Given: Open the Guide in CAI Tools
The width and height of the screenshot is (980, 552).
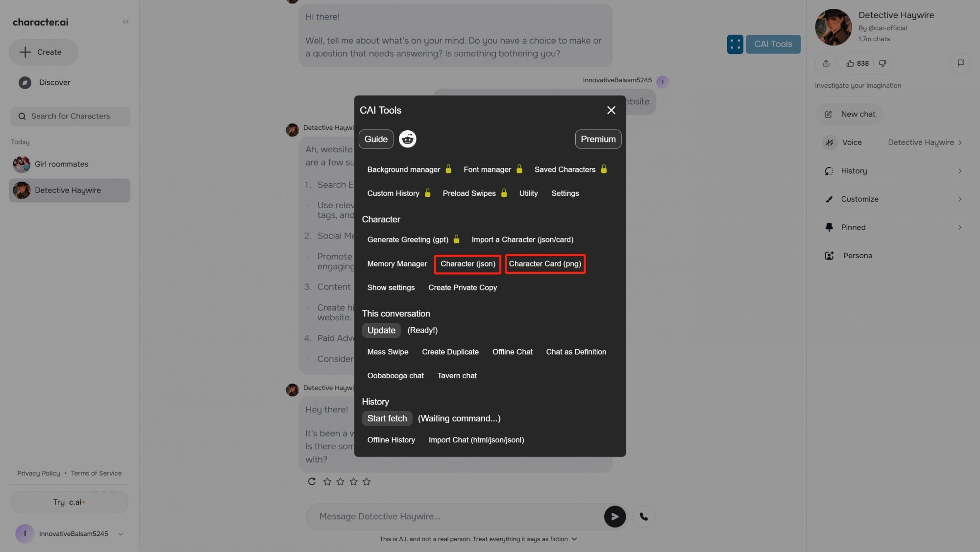Looking at the screenshot, I should 376,139.
